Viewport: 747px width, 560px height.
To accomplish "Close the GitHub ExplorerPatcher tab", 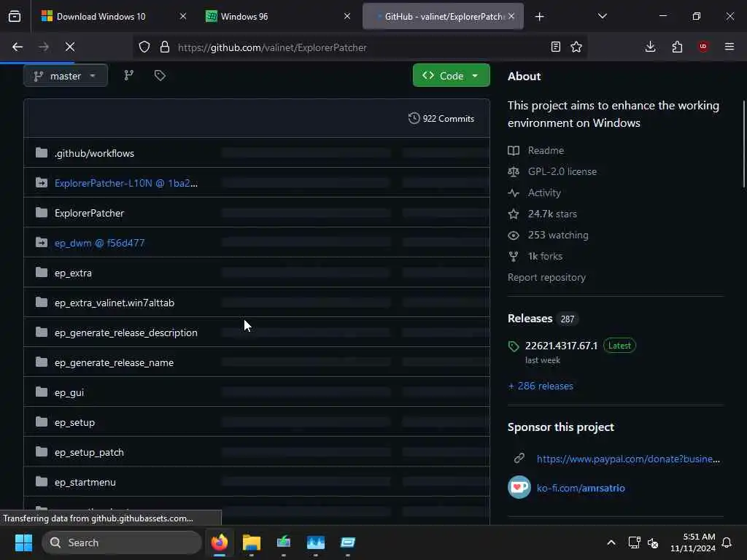I will (511, 17).
